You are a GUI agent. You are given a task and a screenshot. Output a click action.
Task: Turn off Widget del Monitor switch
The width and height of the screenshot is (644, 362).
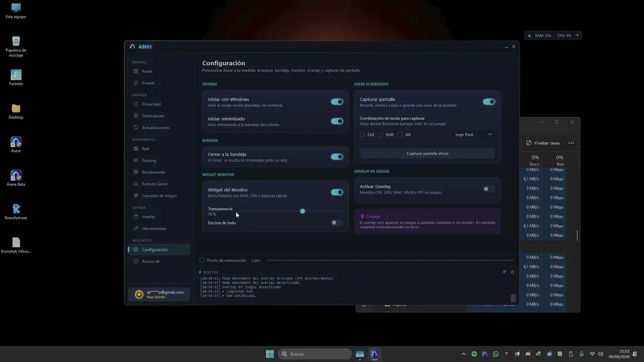[337, 192]
